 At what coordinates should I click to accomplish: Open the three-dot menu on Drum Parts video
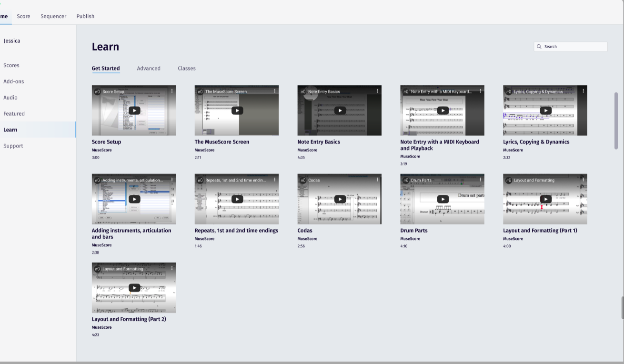pos(482,180)
